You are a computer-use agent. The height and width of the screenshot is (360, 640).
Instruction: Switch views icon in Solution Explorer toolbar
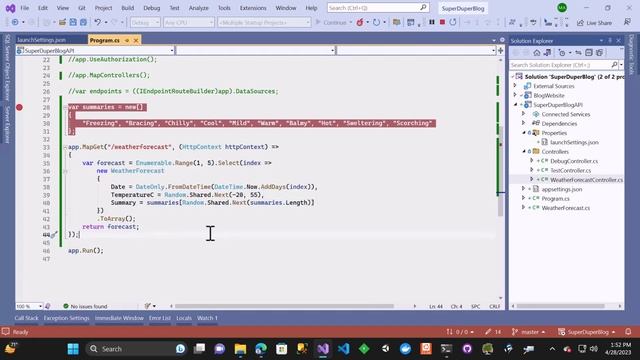(547, 53)
